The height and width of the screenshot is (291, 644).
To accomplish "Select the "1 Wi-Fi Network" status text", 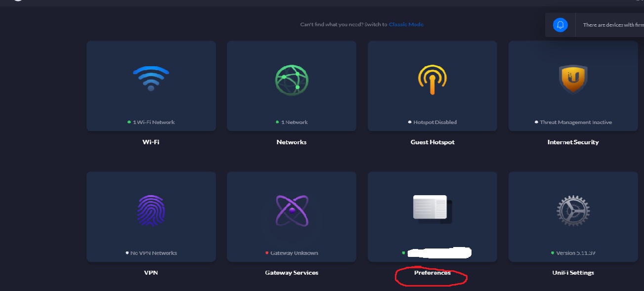I will (x=154, y=122).
